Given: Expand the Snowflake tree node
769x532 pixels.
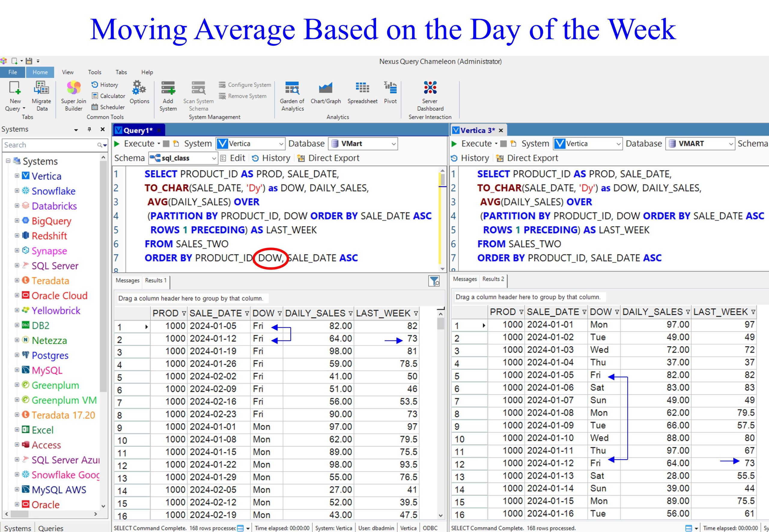Looking at the screenshot, I should [x=17, y=191].
